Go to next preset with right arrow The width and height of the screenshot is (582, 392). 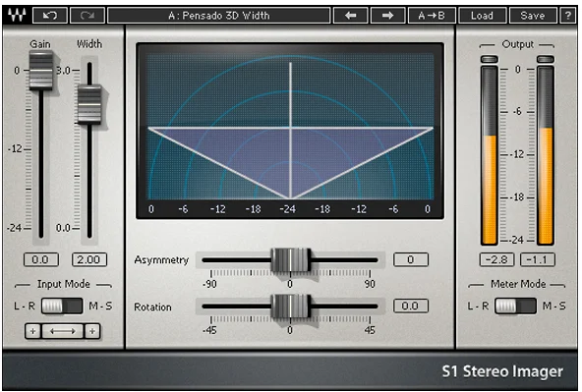pyautogui.click(x=387, y=16)
